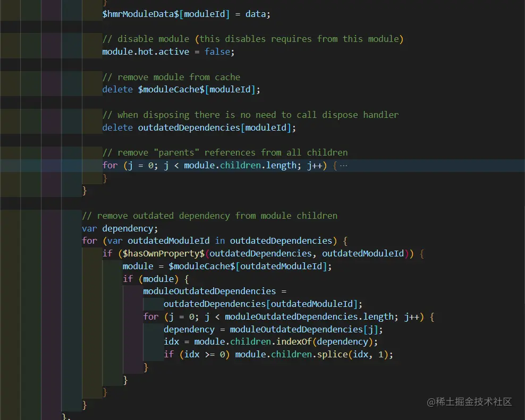
Task: Click 'for (var outdatedModuleId in outdatedDependencies) {' line
Action: [x=215, y=241]
